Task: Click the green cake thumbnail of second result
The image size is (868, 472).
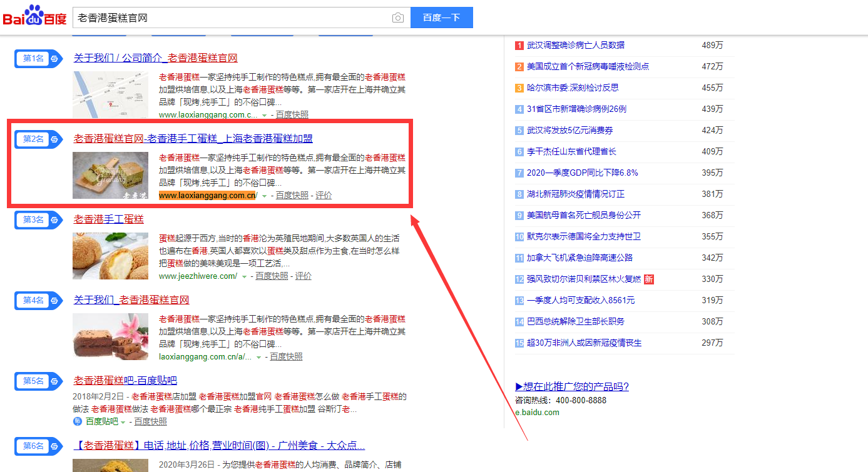Action: pos(111,175)
